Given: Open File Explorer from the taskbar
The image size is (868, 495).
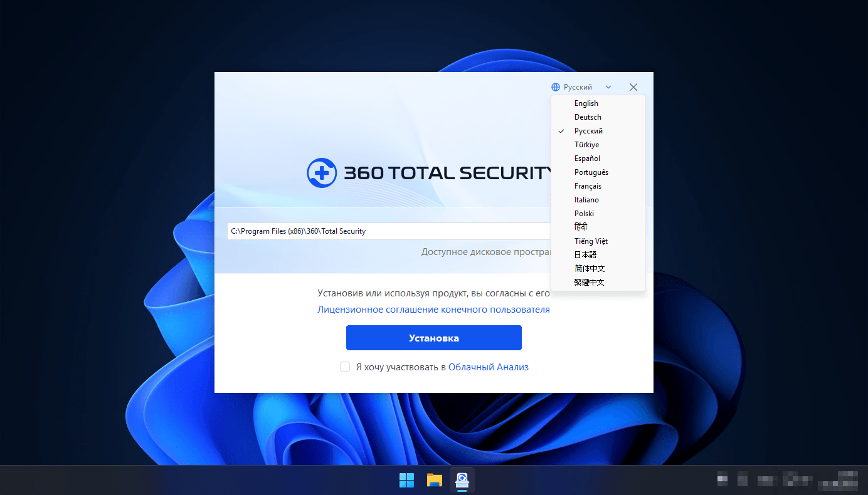Looking at the screenshot, I should point(435,481).
